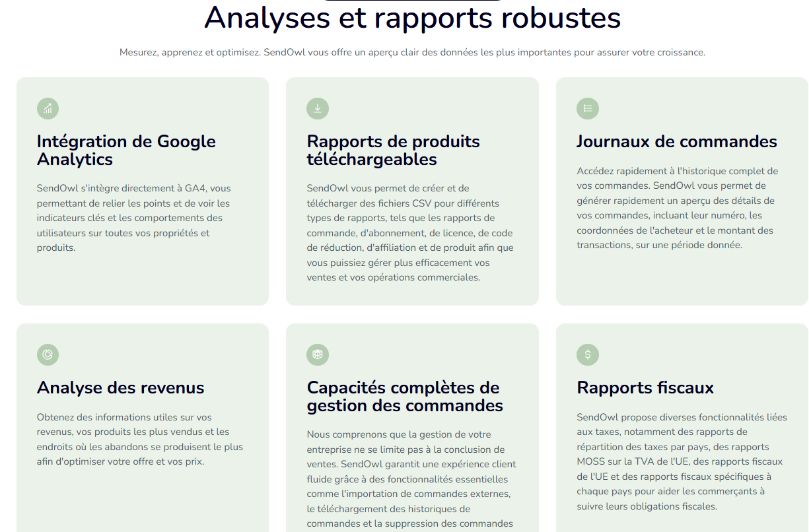
Task: Click the CSV files download description paragraph
Action: (x=409, y=233)
